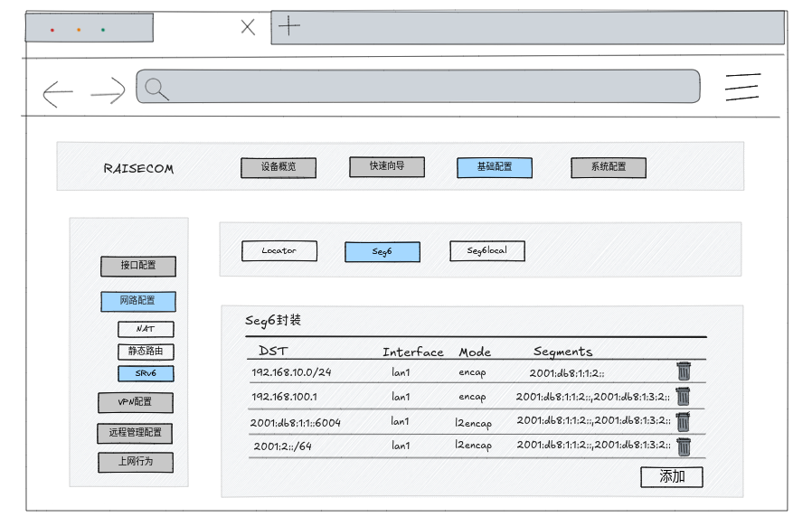Expand 网路配置 in the sidebar
Image resolution: width=812 pixels, height=526 pixels.
[138, 301]
